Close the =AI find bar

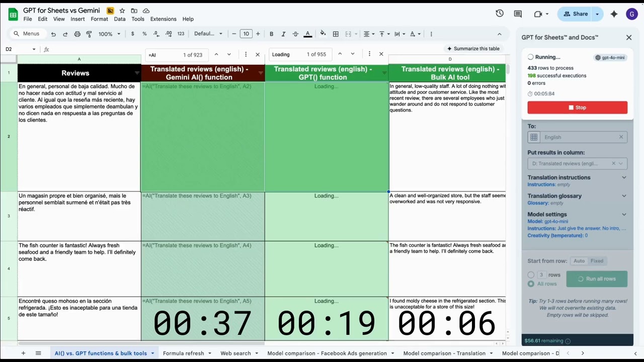[258, 54]
